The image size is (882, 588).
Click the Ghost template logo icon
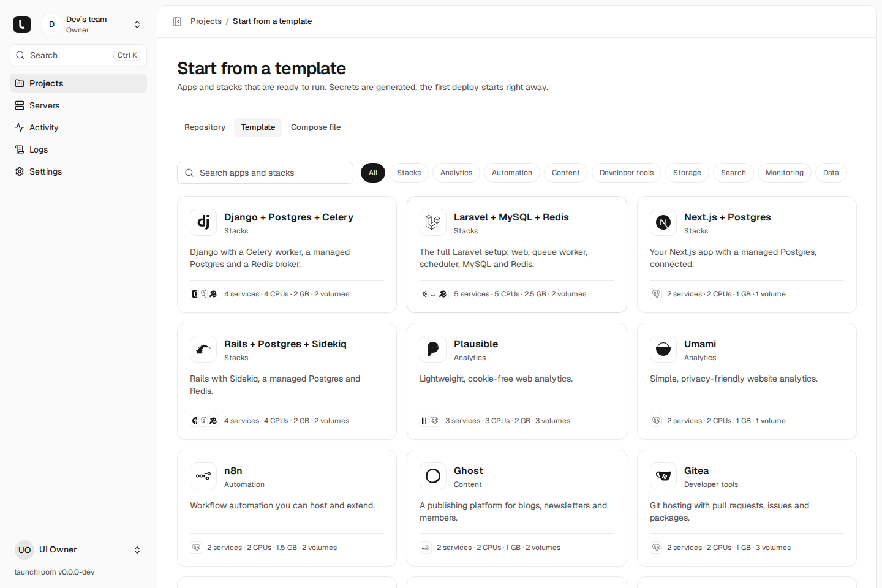click(x=433, y=476)
